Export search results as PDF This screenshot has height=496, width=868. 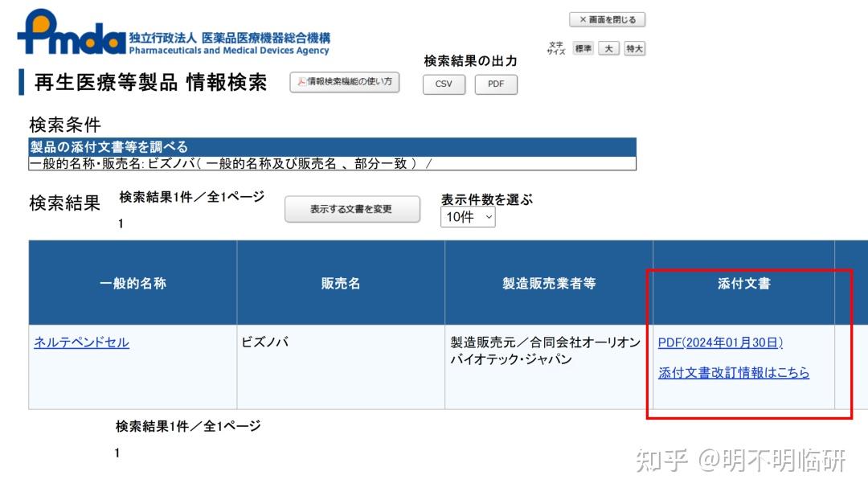(x=496, y=84)
